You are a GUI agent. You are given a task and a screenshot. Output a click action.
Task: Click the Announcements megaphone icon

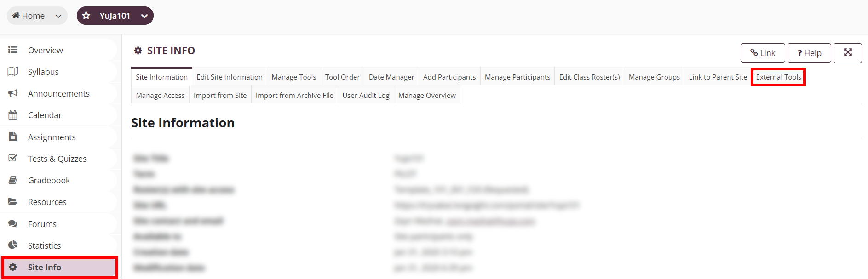[13, 93]
